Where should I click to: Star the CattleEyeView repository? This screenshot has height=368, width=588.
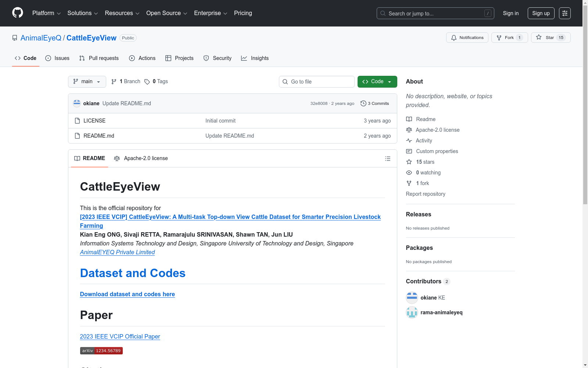pos(551,38)
